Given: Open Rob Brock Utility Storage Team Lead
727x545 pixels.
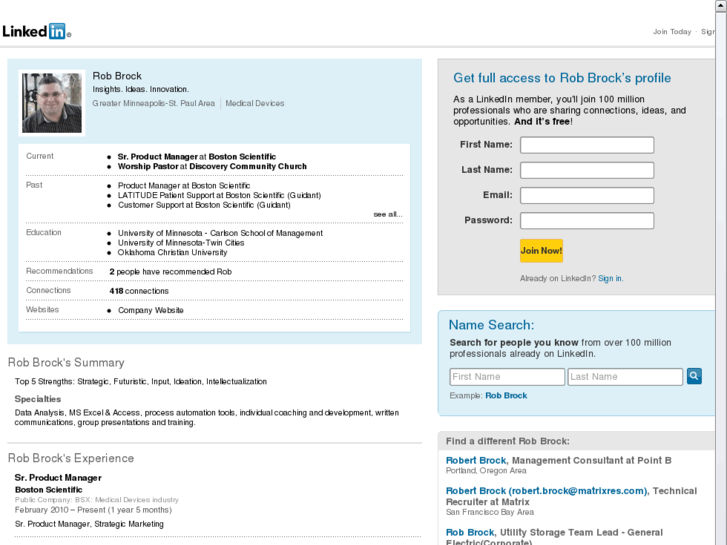Looking at the screenshot, I should [470, 532].
